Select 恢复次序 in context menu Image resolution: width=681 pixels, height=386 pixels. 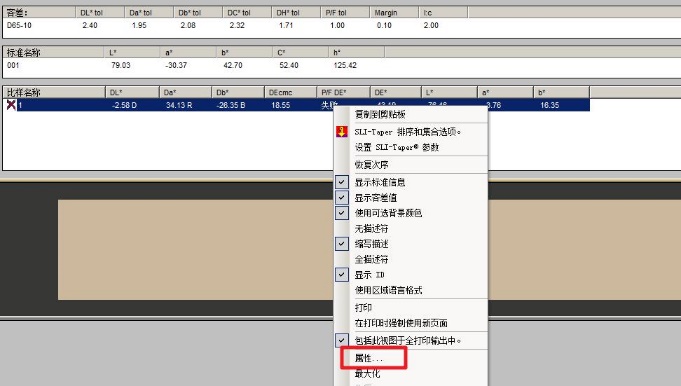[x=371, y=165]
